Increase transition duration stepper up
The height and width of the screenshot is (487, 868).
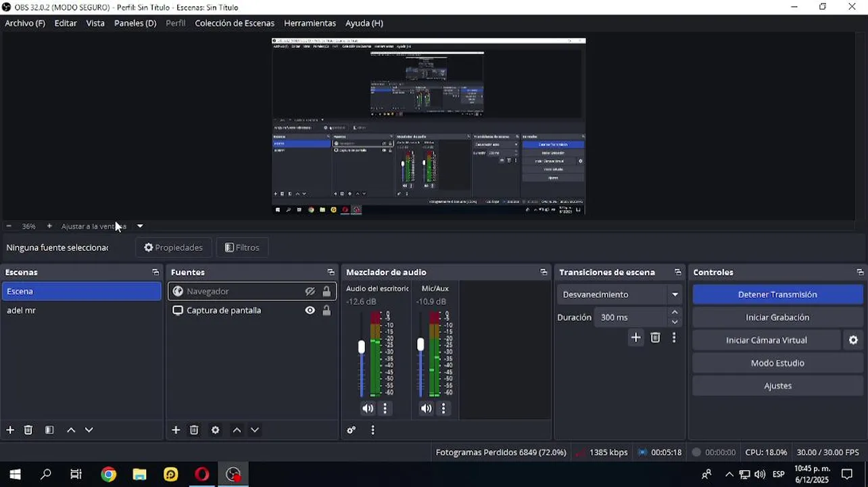tap(675, 312)
